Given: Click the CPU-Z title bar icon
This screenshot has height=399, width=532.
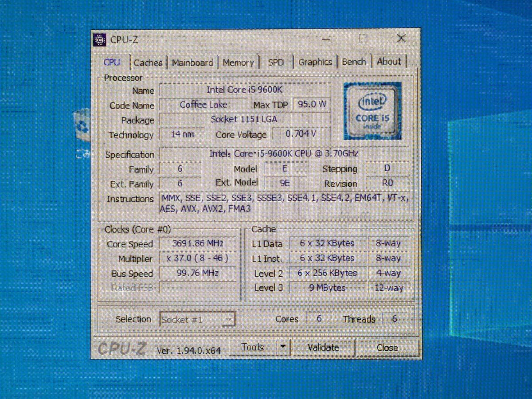Looking at the screenshot, I should coord(100,39).
